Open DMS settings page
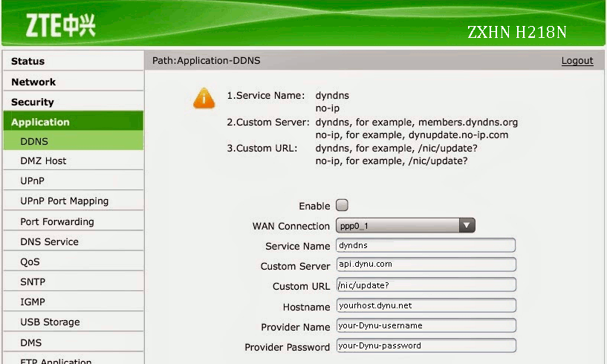607x364 pixels. 74,342
